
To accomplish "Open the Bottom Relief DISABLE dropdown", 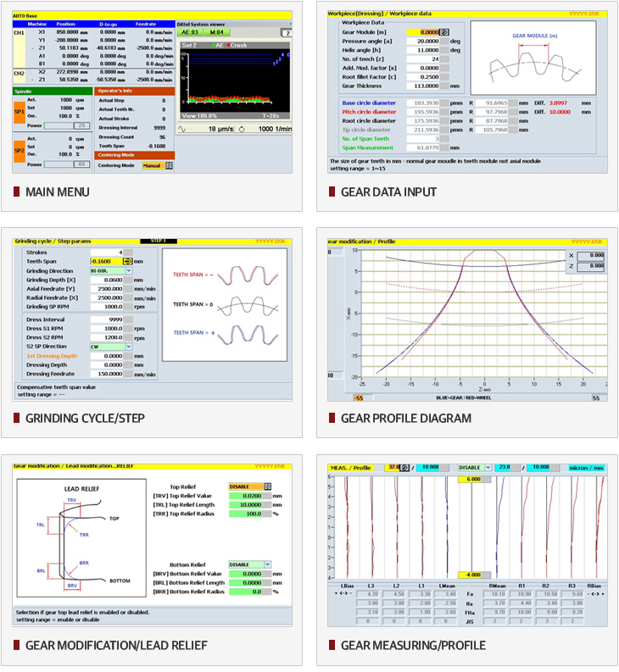I will pos(268,565).
